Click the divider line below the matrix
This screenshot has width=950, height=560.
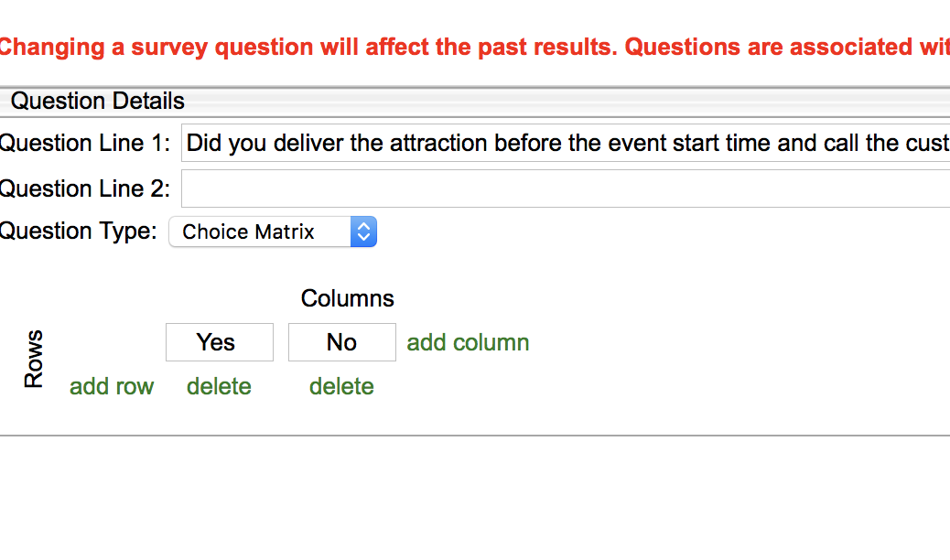pyautogui.click(x=475, y=436)
